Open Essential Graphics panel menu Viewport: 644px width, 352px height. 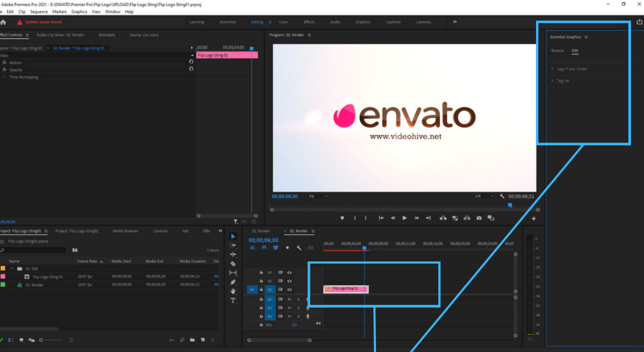click(x=586, y=37)
